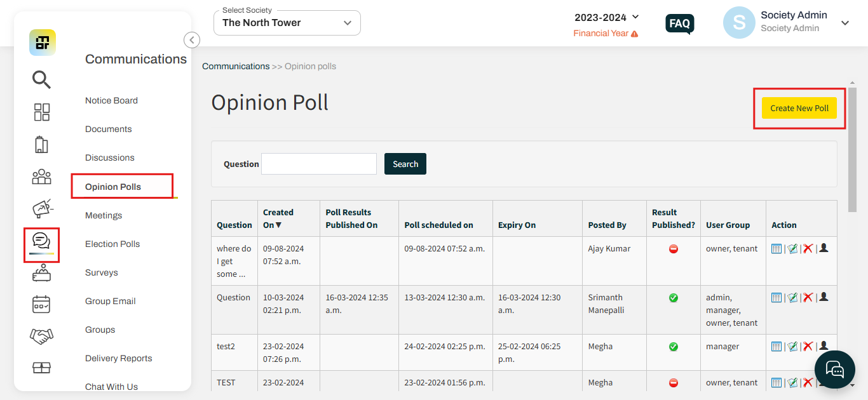Edit the 'test2' poll using its pencil icon
868x400 pixels.
click(x=792, y=346)
